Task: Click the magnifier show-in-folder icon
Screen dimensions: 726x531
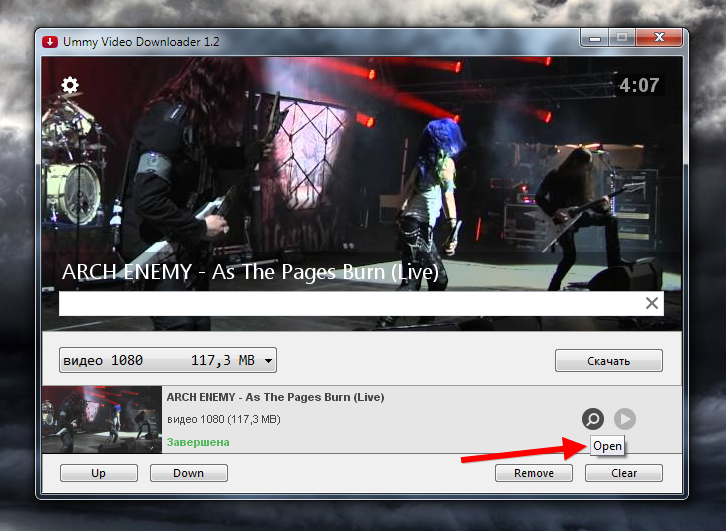Action: point(593,419)
